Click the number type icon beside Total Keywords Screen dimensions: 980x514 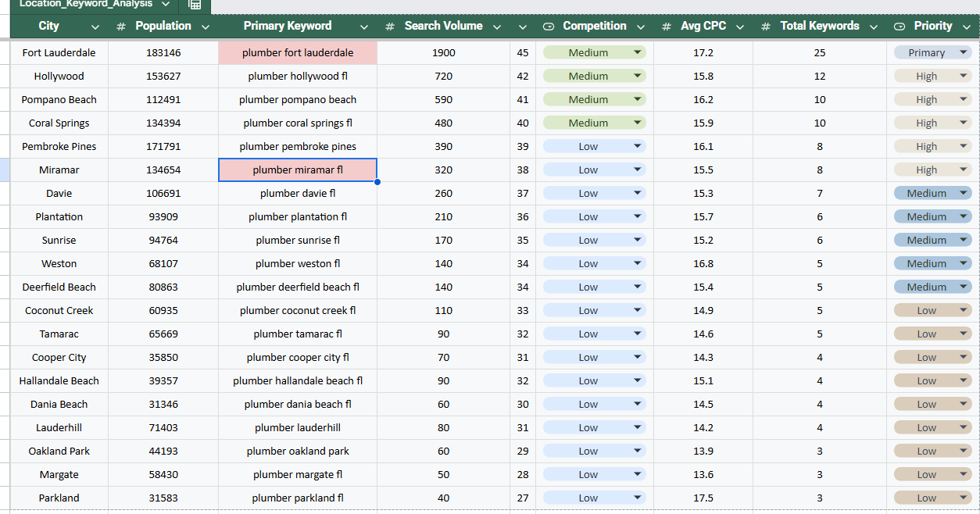pos(766,27)
